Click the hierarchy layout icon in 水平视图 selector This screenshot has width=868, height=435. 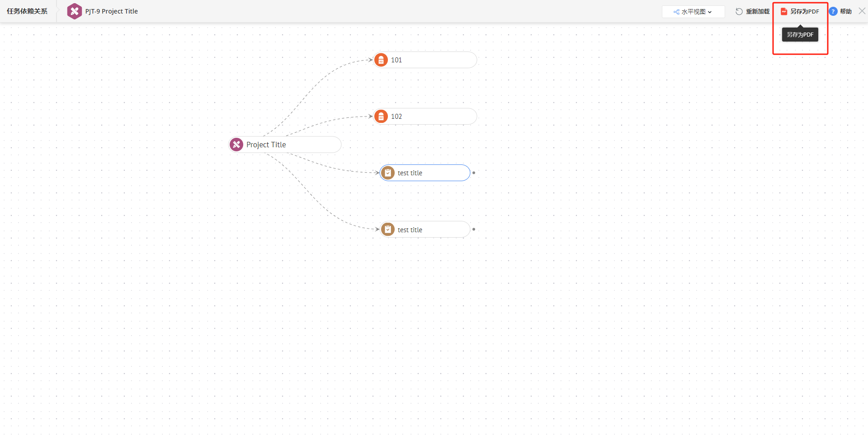pos(676,12)
